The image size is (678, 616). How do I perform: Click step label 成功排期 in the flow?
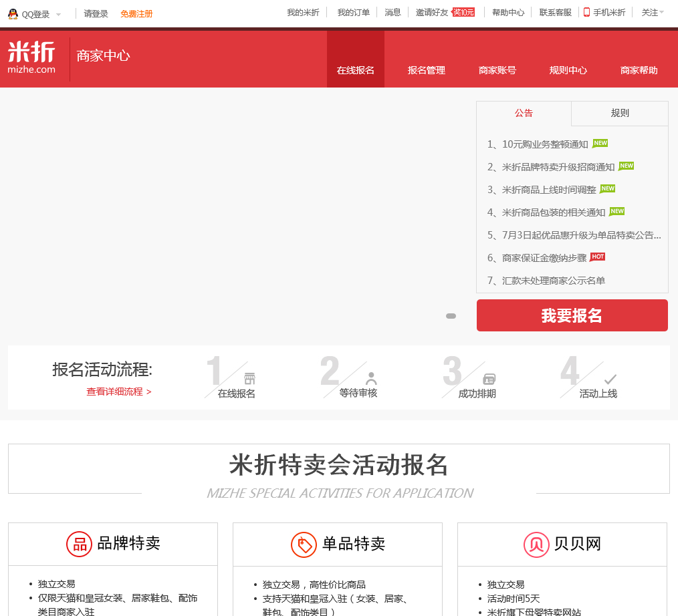pos(477,394)
